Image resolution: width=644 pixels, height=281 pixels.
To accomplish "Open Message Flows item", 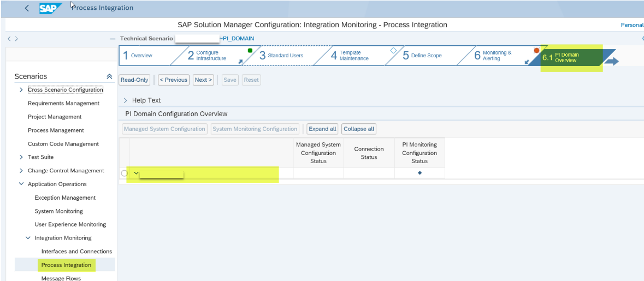I will (61, 278).
